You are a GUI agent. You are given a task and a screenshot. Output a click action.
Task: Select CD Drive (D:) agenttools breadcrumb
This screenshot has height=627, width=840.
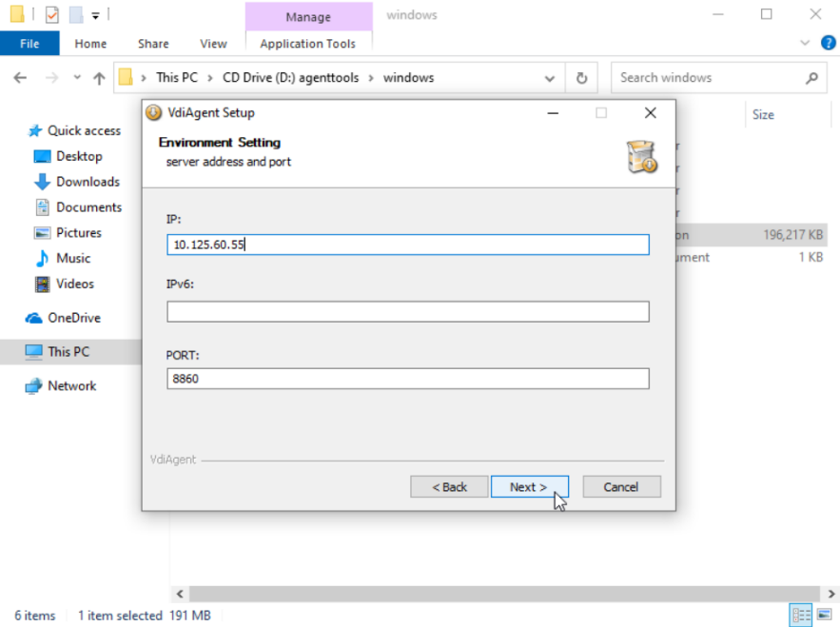pos(291,78)
